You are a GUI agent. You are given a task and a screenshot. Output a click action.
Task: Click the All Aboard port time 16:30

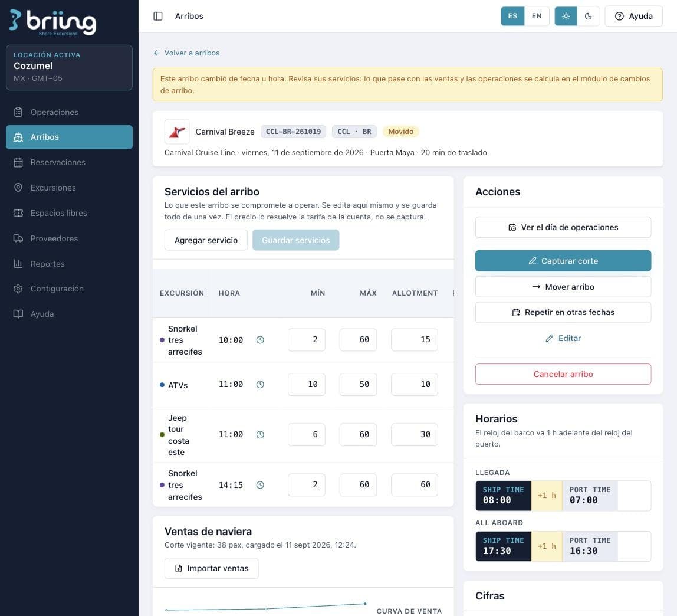click(590, 546)
